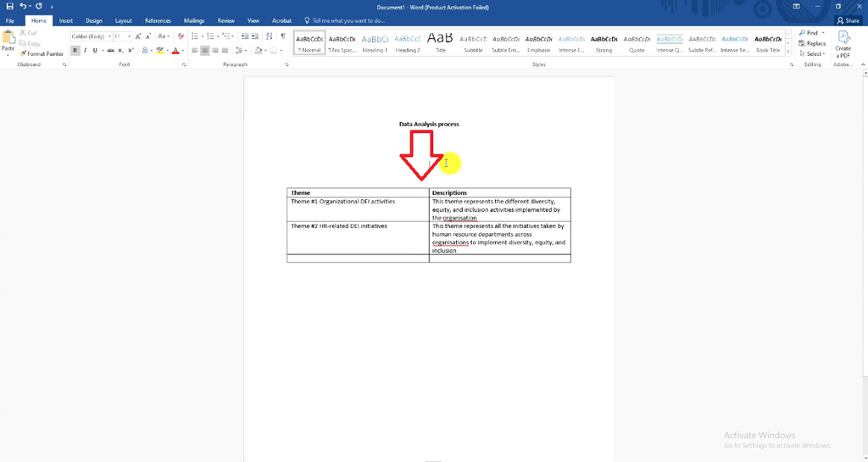Apply the Heading 1 style

[375, 43]
